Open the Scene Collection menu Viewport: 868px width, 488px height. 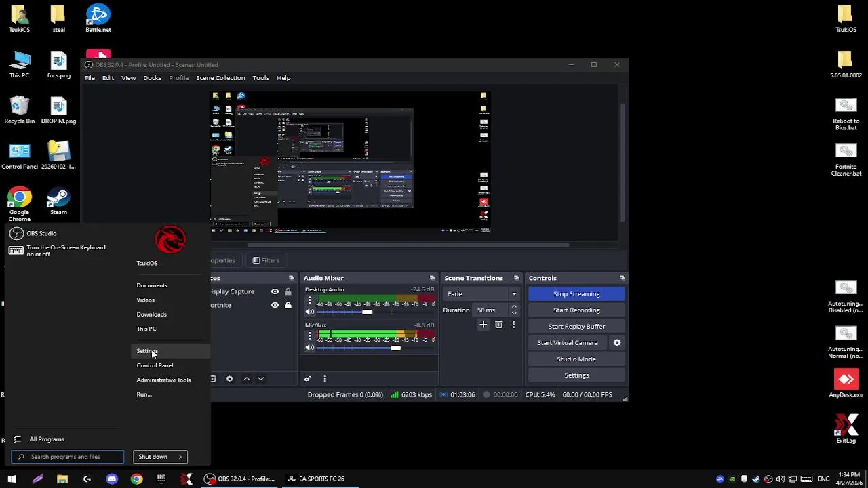pyautogui.click(x=220, y=78)
